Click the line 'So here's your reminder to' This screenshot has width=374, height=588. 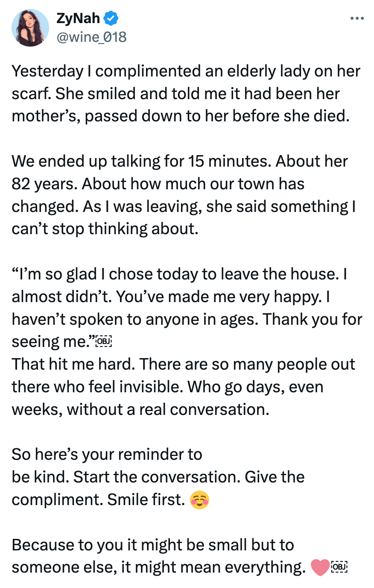point(107,454)
